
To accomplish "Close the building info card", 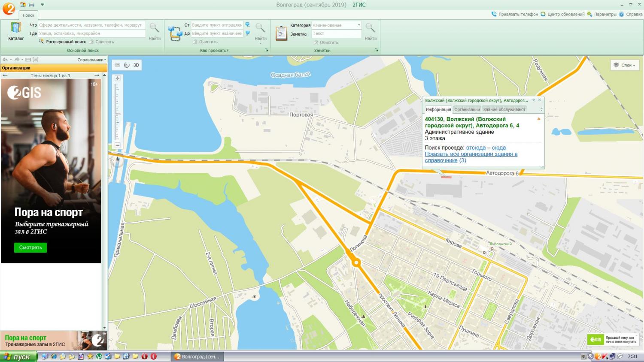I will click(x=540, y=100).
